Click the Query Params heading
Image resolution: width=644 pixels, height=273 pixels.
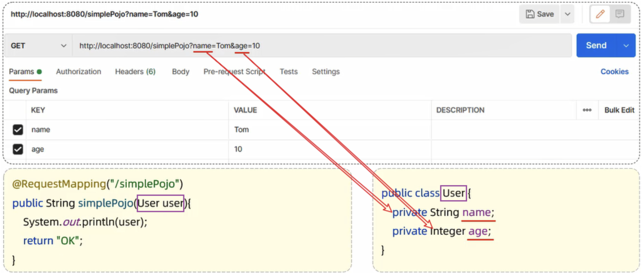33,91
